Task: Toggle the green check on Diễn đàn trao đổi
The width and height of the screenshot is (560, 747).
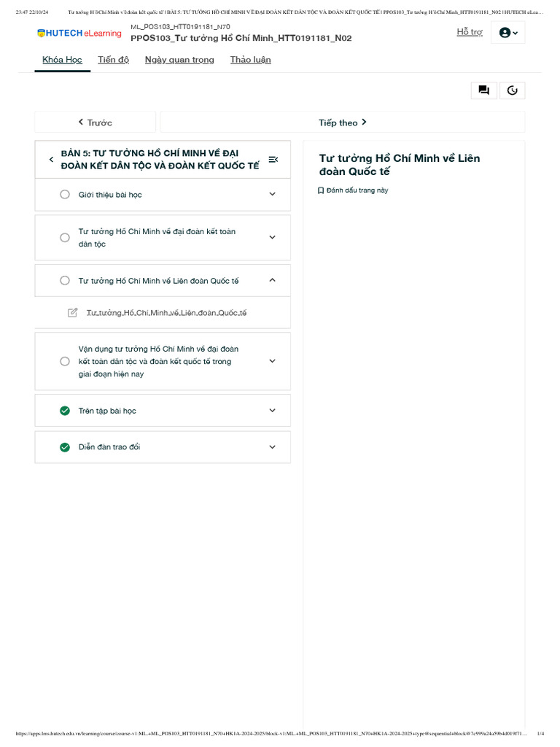Action: tap(65, 447)
